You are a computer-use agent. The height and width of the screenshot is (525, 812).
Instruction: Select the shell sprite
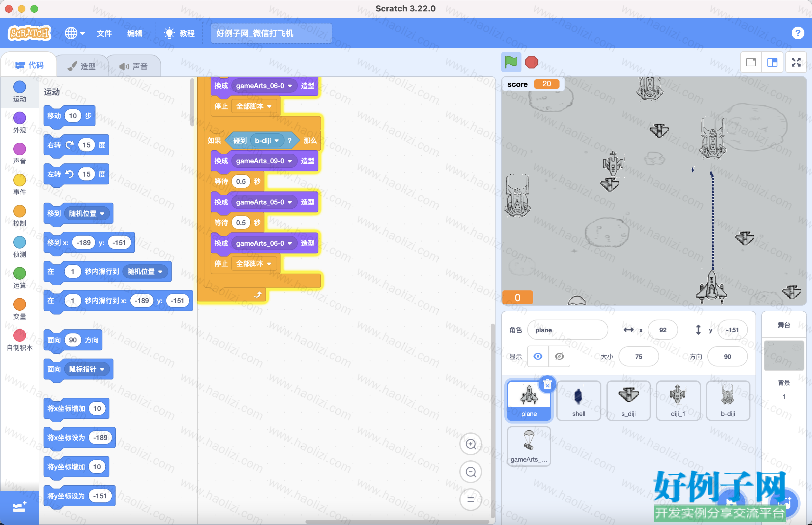tap(579, 401)
